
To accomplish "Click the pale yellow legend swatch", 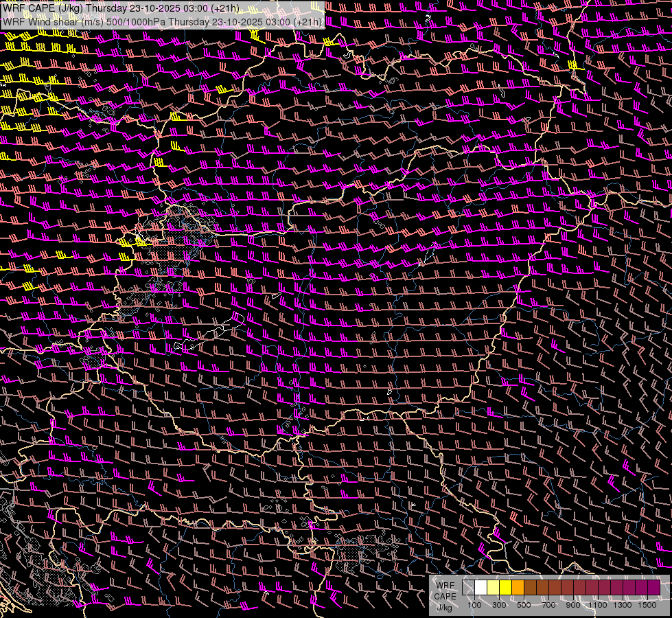I will [494, 587].
